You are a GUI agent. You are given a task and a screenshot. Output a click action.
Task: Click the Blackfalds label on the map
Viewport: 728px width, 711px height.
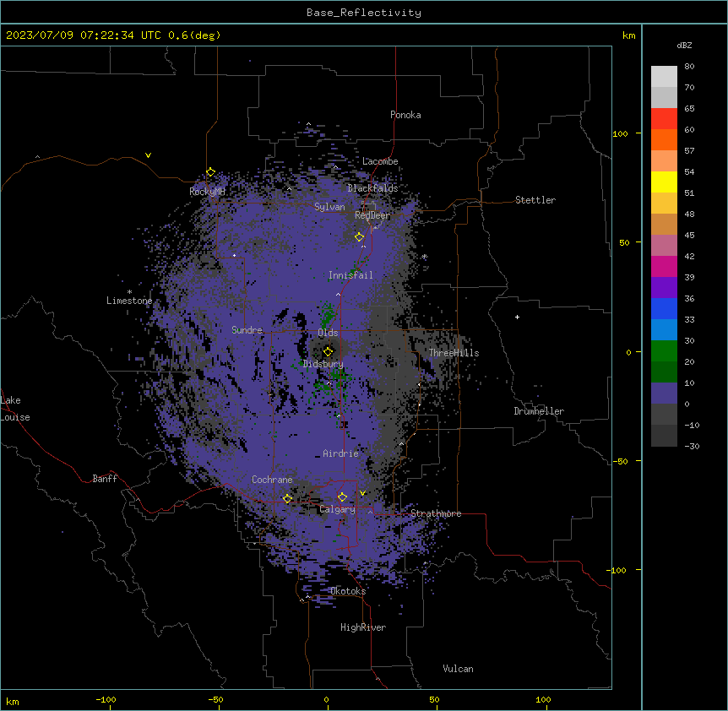pyautogui.click(x=372, y=188)
